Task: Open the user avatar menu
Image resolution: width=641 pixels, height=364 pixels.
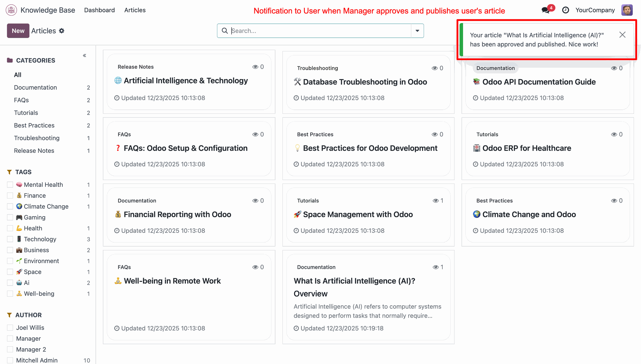Action: pos(627,10)
